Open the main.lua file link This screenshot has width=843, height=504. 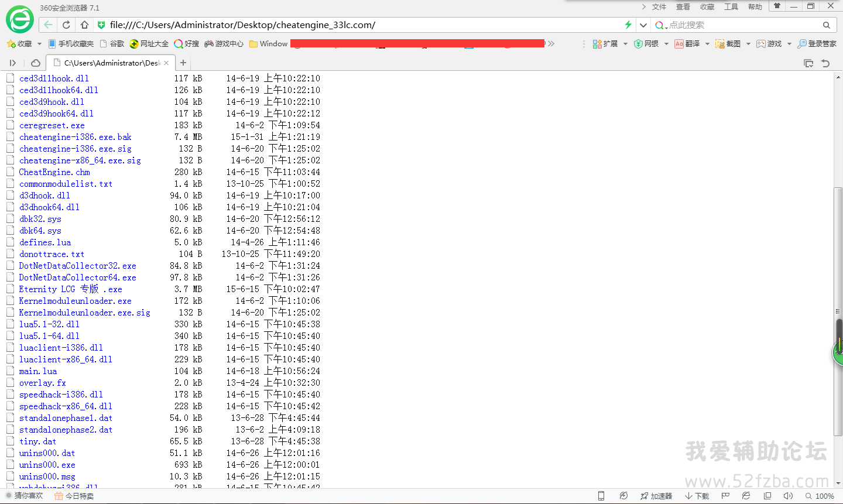pyautogui.click(x=38, y=371)
